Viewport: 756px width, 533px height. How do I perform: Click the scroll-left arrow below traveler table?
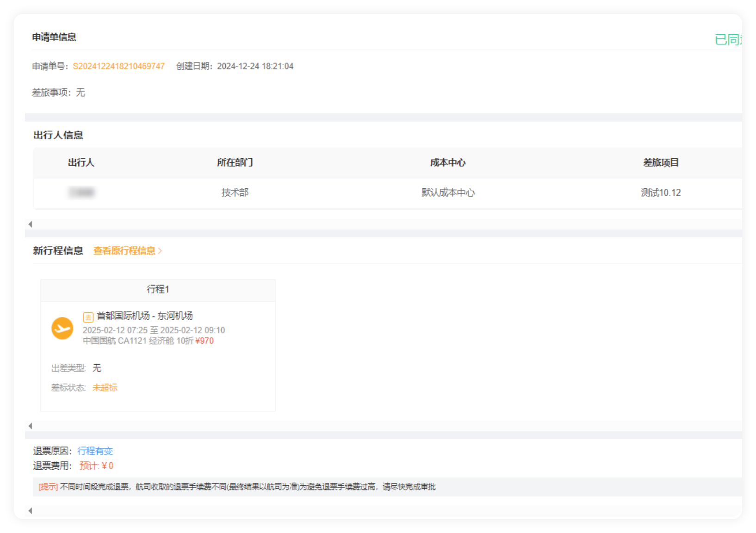30,224
